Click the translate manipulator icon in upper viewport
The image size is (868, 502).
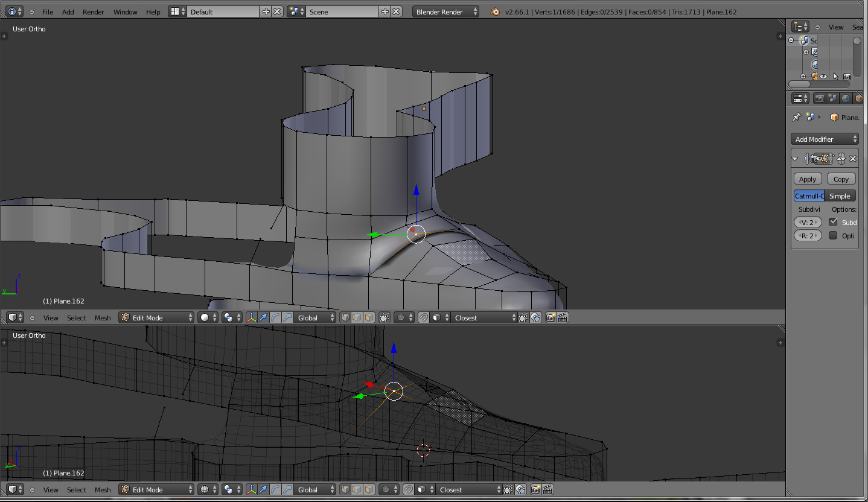[263, 317]
